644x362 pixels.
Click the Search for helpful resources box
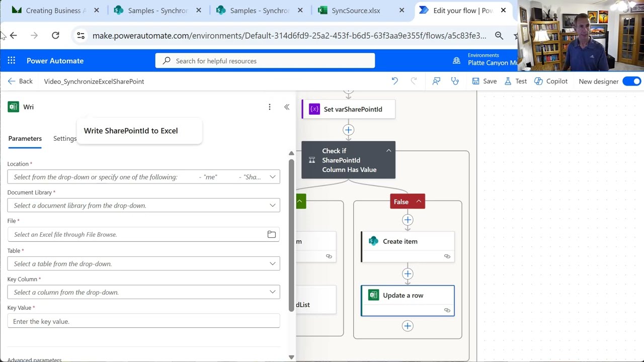tap(265, 61)
